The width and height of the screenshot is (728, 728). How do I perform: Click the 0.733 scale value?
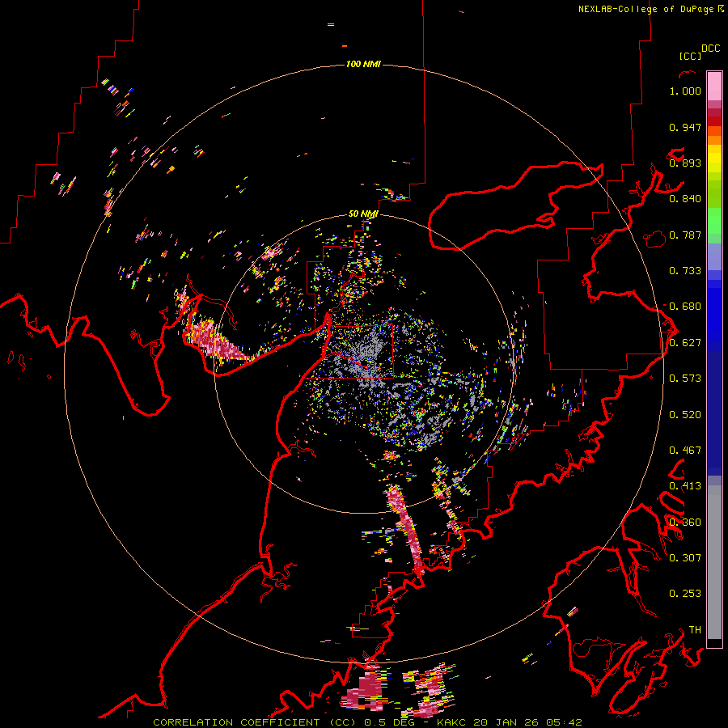tap(685, 271)
